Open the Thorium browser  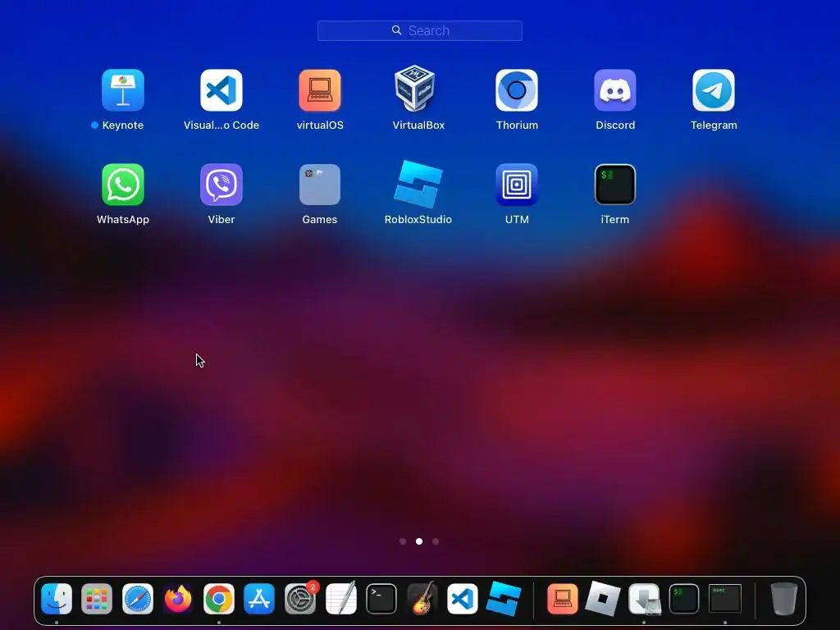(517, 90)
